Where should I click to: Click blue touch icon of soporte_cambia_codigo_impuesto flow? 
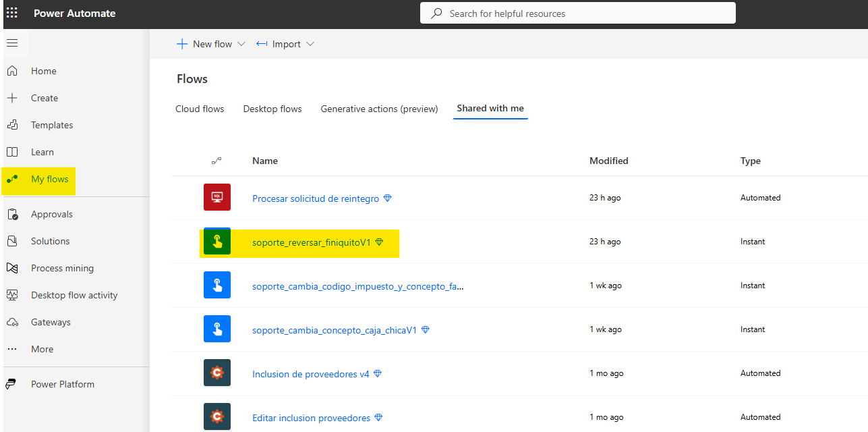217,285
